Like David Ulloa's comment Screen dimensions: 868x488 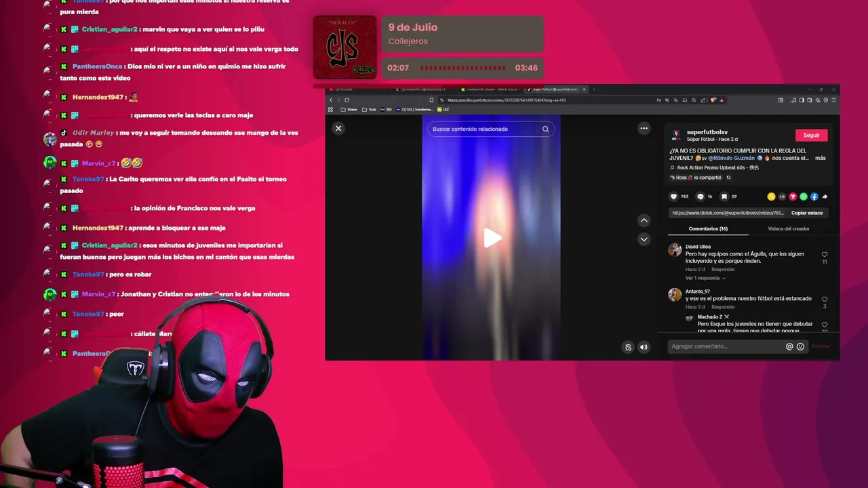(x=825, y=255)
